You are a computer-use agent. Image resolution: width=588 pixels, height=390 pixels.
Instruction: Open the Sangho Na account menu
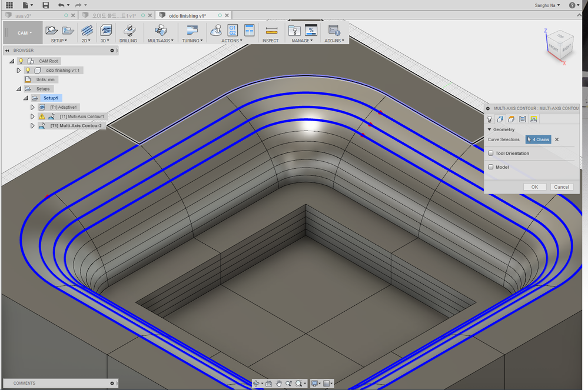[547, 5]
